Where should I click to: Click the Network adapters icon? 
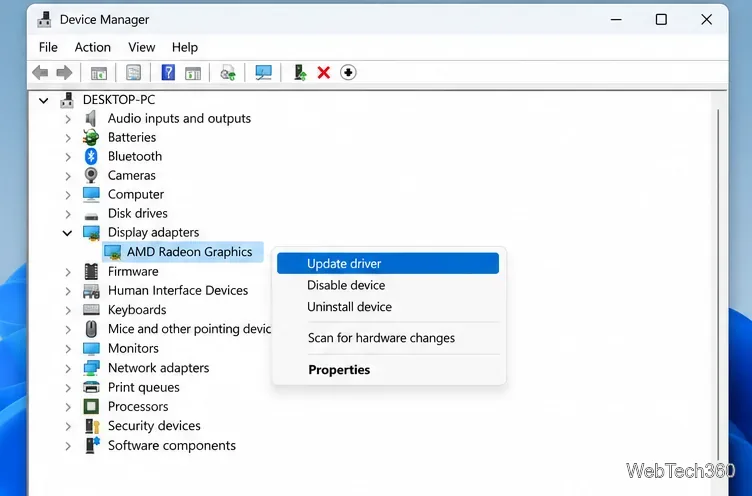[91, 368]
